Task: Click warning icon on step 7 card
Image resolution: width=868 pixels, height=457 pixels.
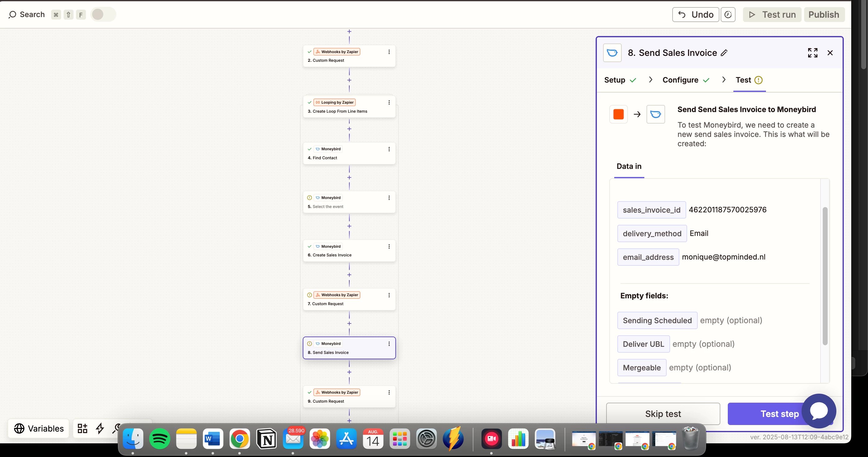Action: (x=309, y=295)
